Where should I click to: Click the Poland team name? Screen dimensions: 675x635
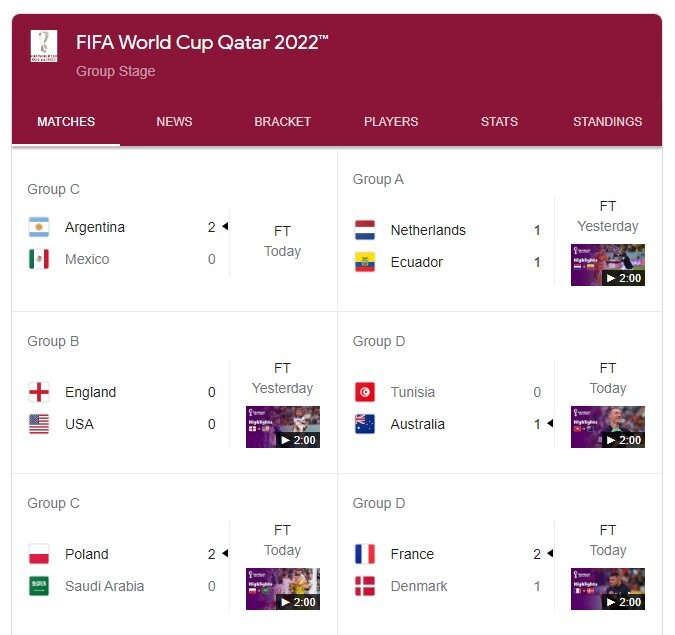click(x=87, y=554)
